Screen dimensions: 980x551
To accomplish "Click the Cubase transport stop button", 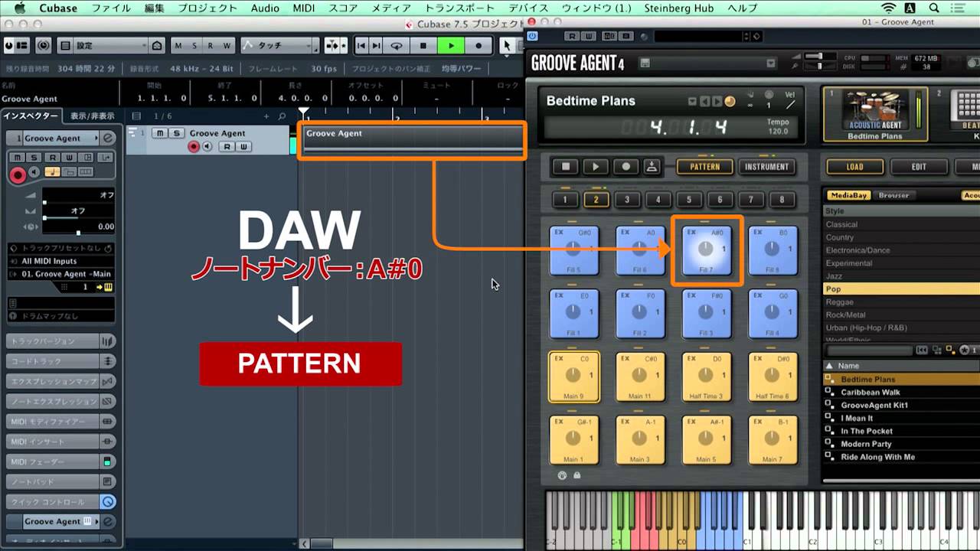I will tap(423, 46).
